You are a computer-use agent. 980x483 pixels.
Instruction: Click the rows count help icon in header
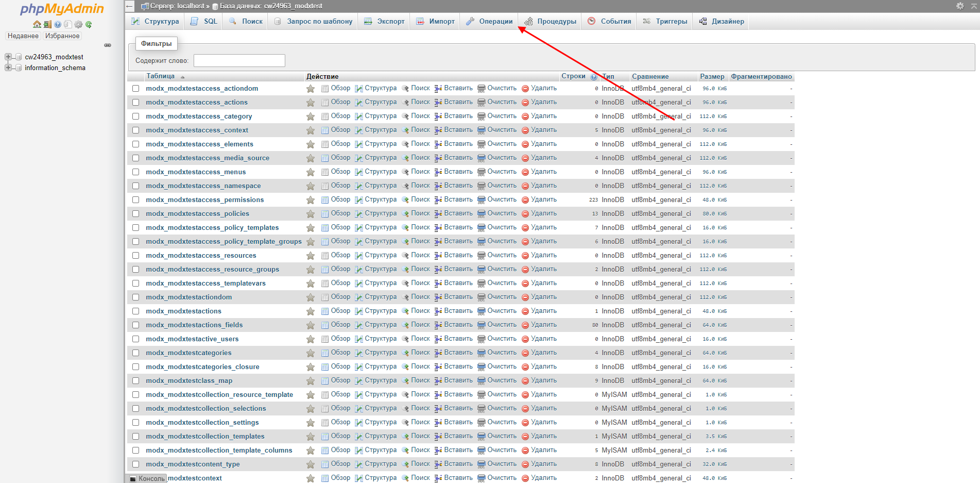click(x=594, y=77)
